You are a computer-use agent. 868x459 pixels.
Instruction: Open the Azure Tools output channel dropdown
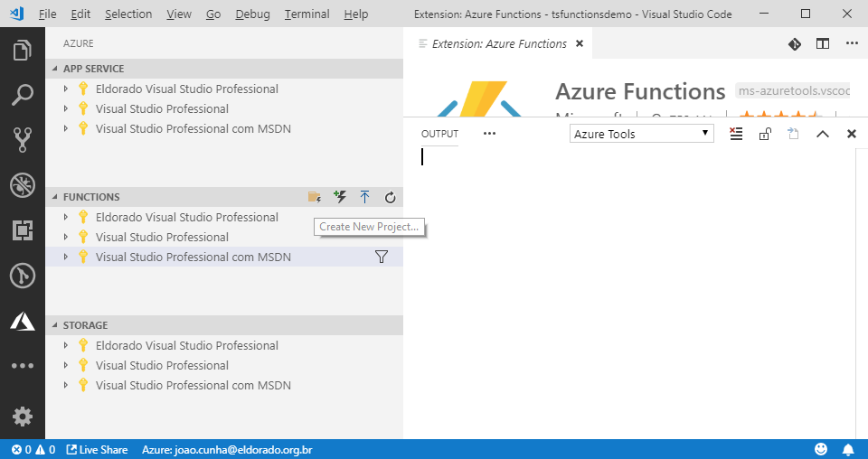[642, 134]
